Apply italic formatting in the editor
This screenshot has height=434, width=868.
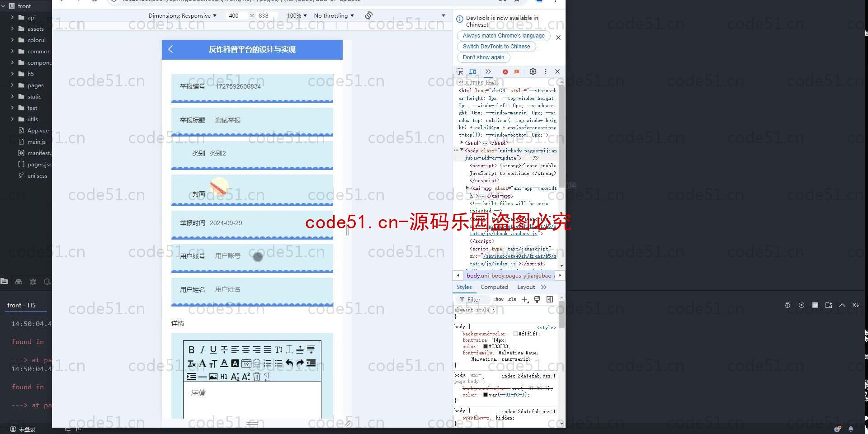coord(203,349)
